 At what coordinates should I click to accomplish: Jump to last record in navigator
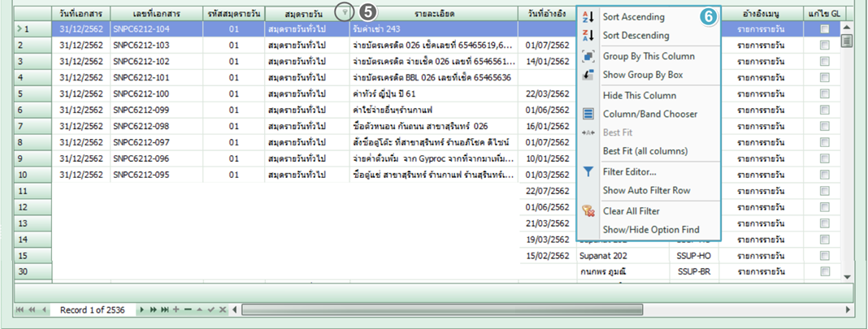pyautogui.click(x=164, y=310)
